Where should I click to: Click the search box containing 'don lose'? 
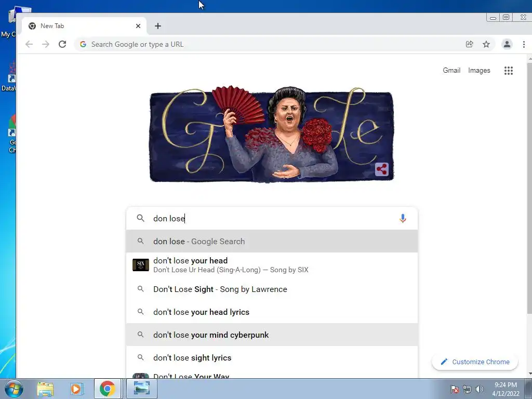272,218
